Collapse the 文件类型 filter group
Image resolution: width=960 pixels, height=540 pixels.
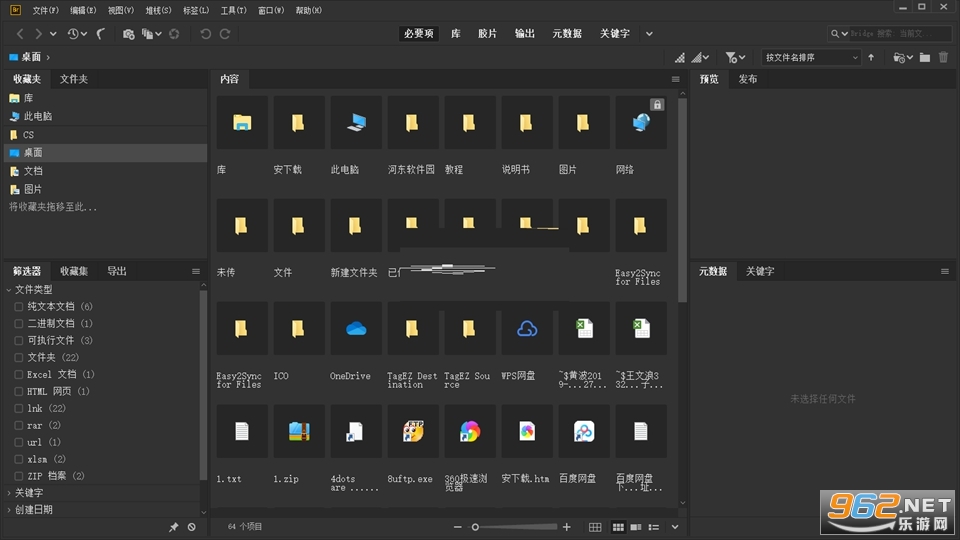pos(9,290)
